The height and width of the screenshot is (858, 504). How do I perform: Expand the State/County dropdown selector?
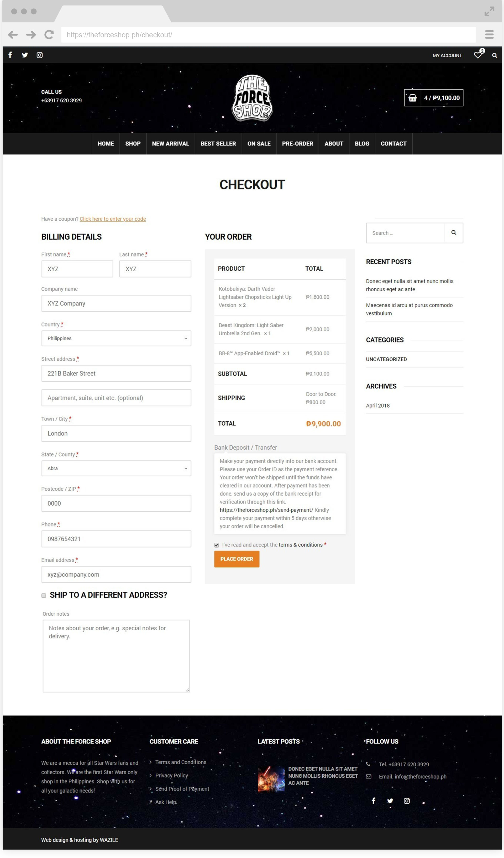pos(116,468)
